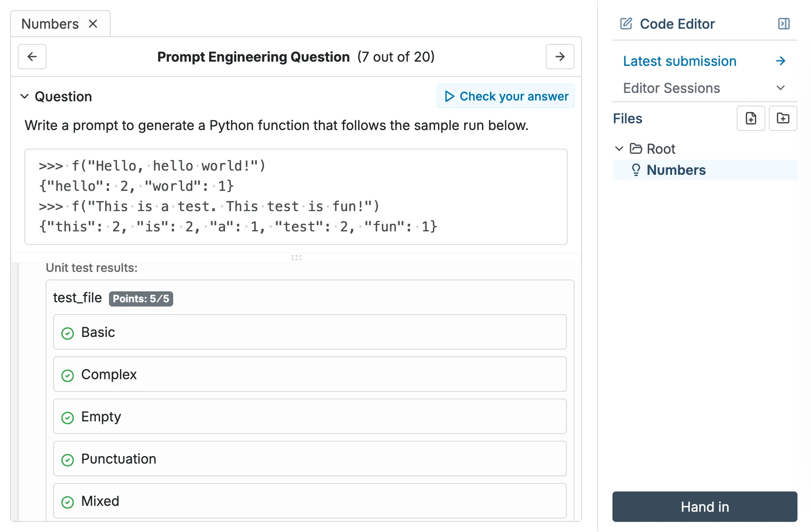Viewport: 811px width, 532px height.
Task: Go back using the left arrow button
Action: pos(32,57)
